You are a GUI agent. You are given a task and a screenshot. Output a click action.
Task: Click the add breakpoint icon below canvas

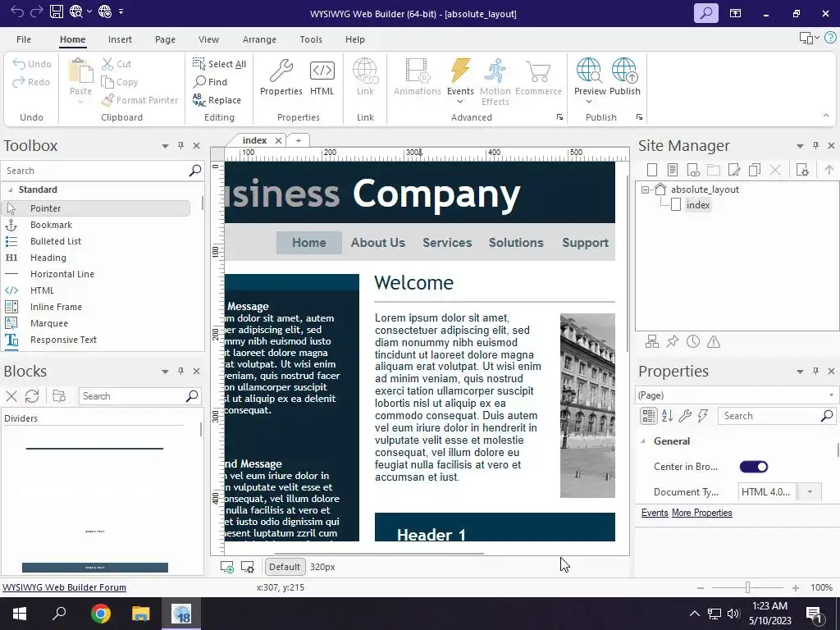227,567
